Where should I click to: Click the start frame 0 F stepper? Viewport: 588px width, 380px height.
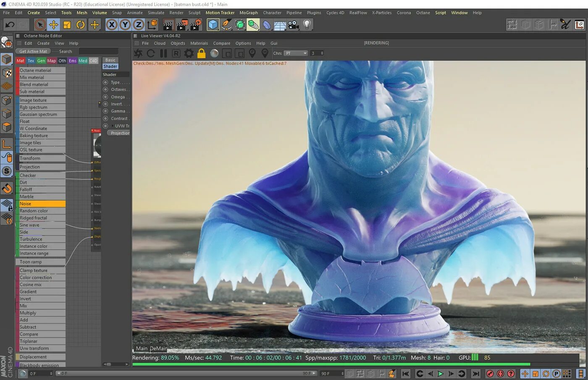(51, 373)
